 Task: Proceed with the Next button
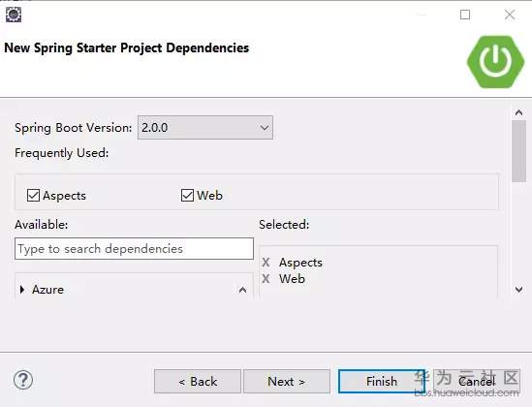coord(287,382)
